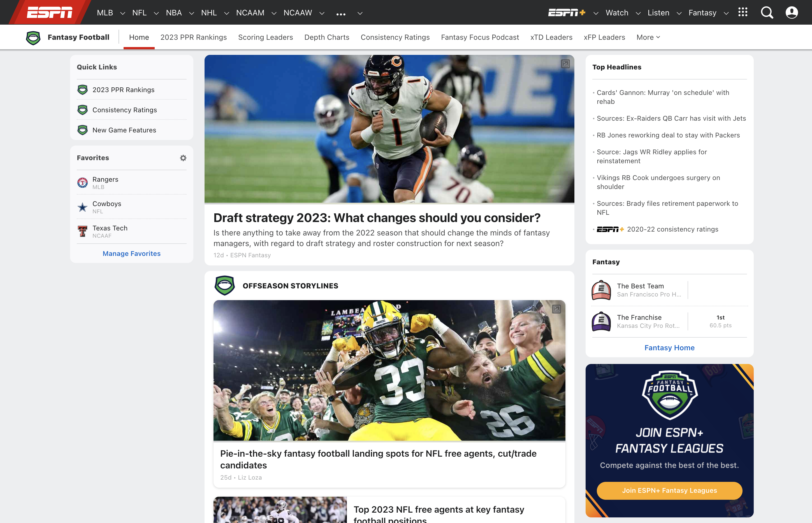Viewport: 812px width, 523px height.
Task: Click The Franchise helmet icon
Action: [601, 321]
